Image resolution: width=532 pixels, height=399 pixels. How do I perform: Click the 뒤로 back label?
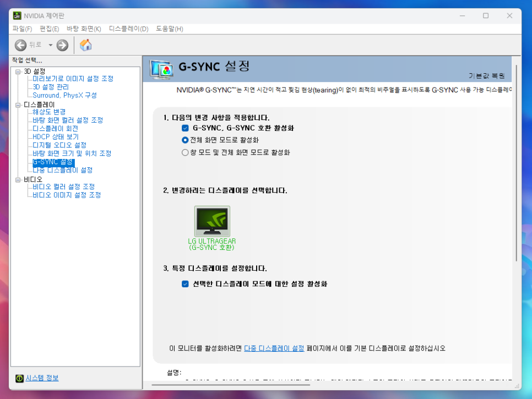click(x=35, y=45)
